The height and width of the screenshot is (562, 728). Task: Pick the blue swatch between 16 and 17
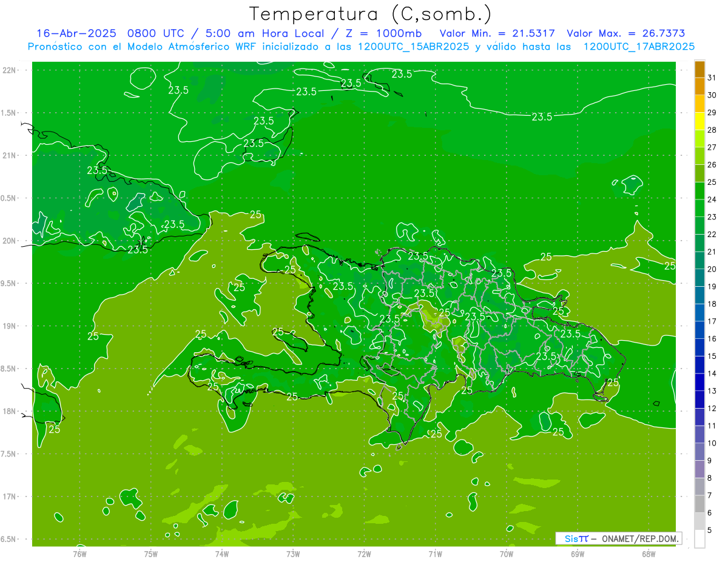(699, 330)
